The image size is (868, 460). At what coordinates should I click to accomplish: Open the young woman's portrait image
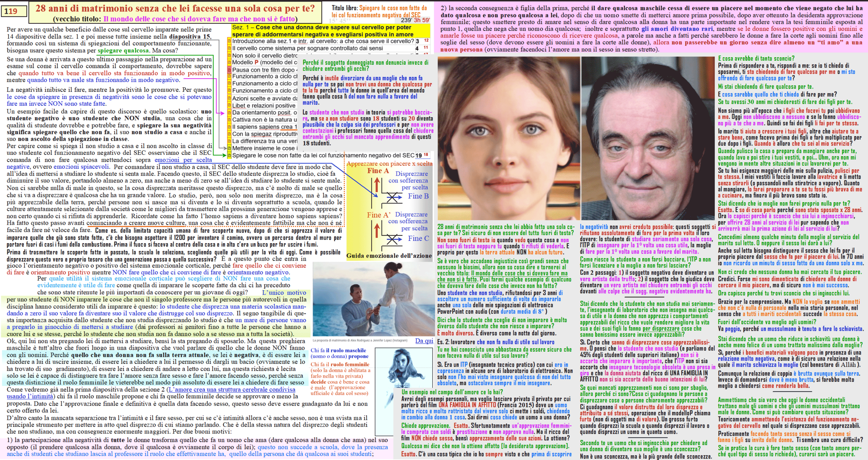(x=508, y=138)
